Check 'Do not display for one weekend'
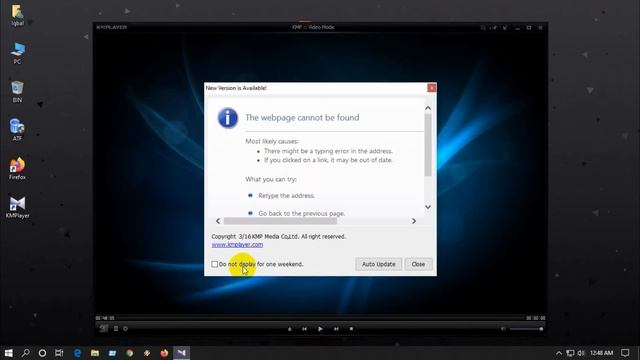Viewport: 640px width, 360px height. coord(215,264)
